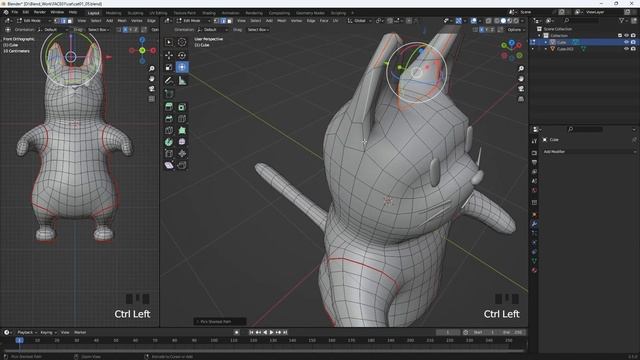
Task: Hide the Cube object with its eye icon
Action: (x=627, y=42)
